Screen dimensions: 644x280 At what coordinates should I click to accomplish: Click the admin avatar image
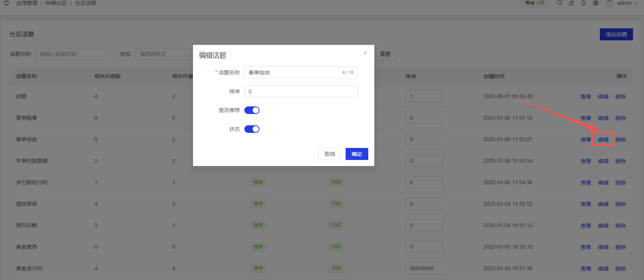[609, 3]
